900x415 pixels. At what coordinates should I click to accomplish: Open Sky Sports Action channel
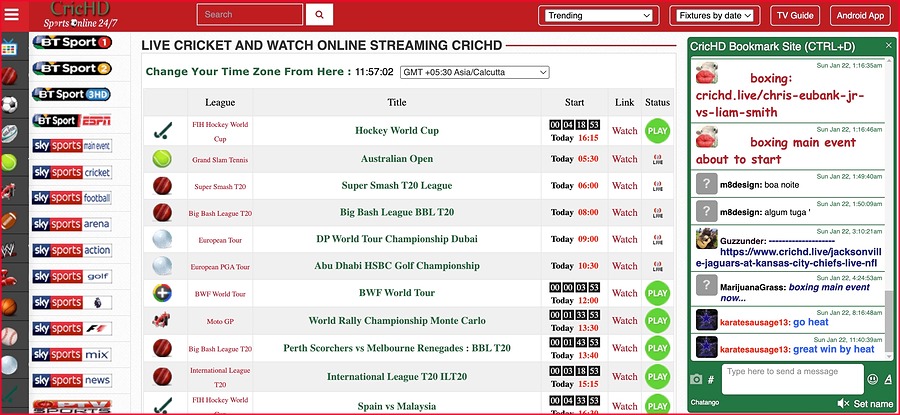point(72,250)
